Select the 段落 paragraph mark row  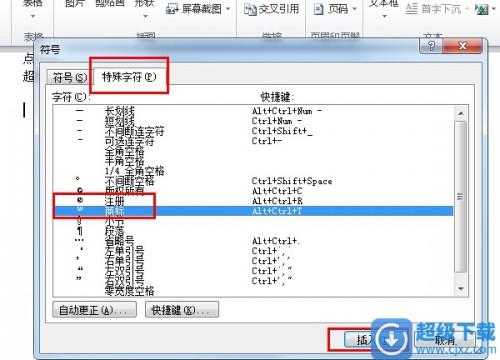pyautogui.click(x=253, y=231)
